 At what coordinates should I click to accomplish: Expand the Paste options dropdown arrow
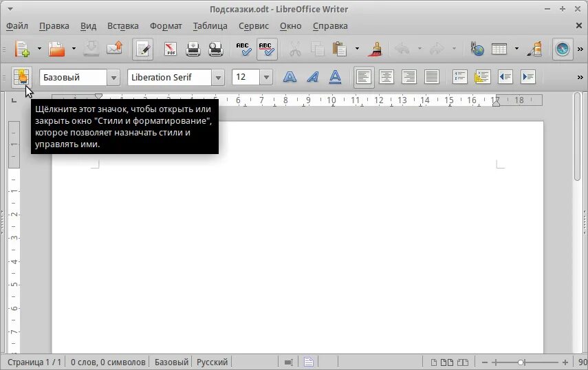(x=357, y=49)
